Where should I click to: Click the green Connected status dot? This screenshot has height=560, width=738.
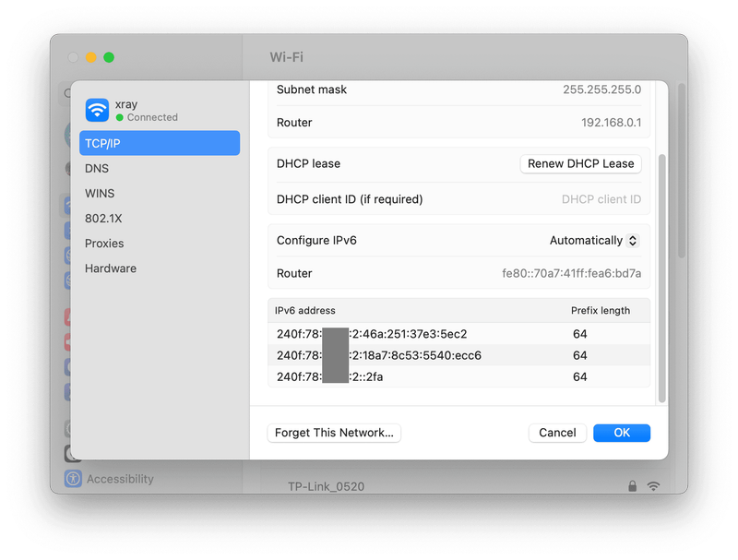click(x=120, y=118)
